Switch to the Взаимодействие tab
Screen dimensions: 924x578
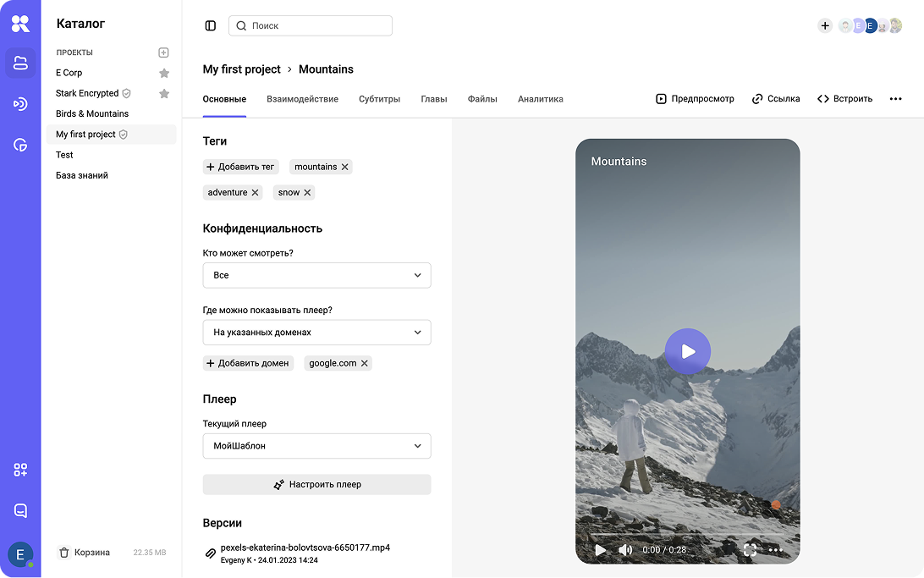click(x=302, y=99)
